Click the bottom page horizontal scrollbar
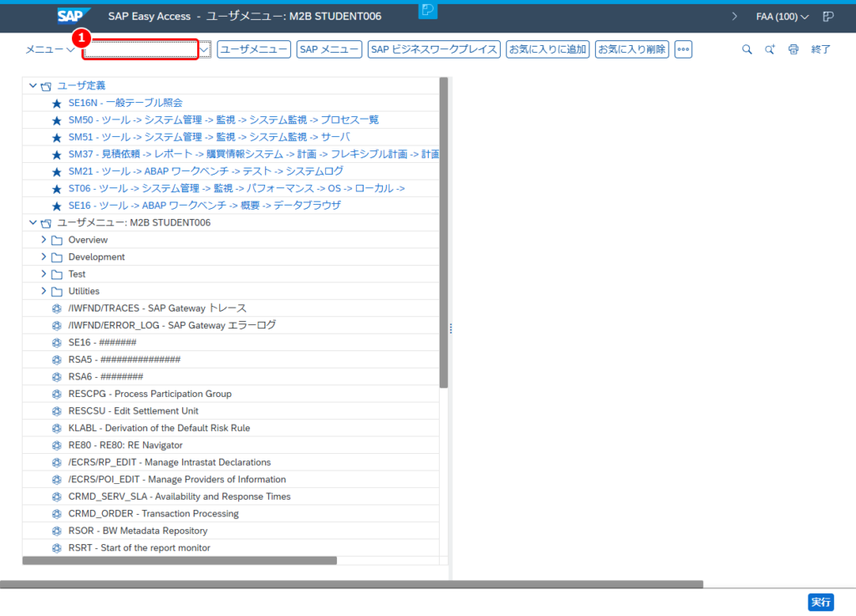 tap(352, 584)
